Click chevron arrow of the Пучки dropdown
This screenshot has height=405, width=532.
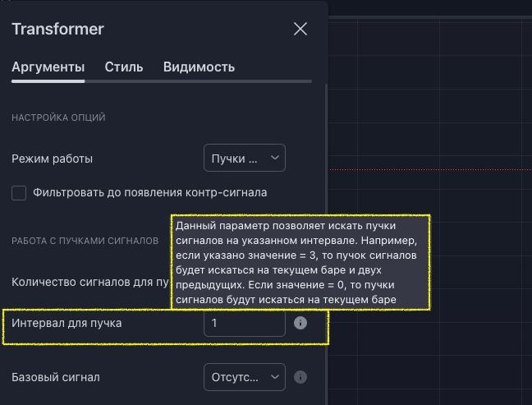(274, 158)
